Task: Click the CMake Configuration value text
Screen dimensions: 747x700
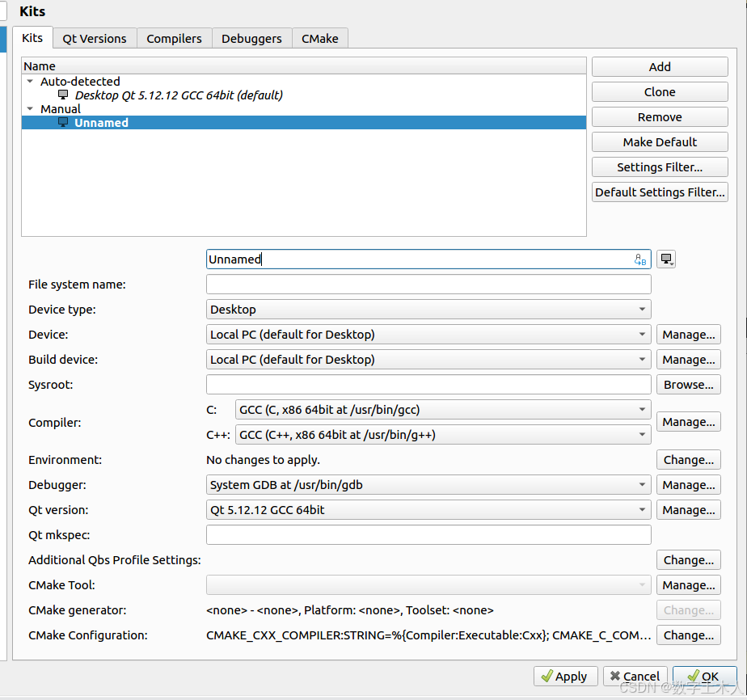Action: click(428, 635)
